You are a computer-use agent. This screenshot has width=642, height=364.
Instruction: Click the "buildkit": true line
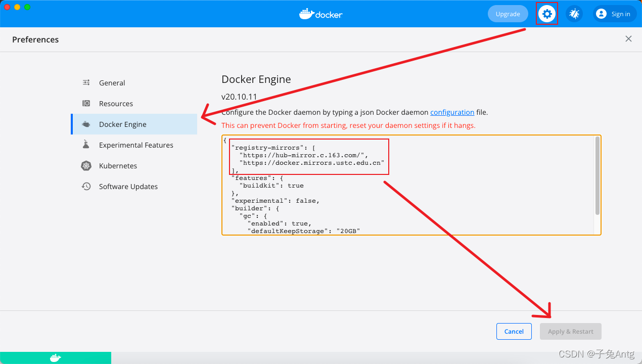click(x=271, y=186)
